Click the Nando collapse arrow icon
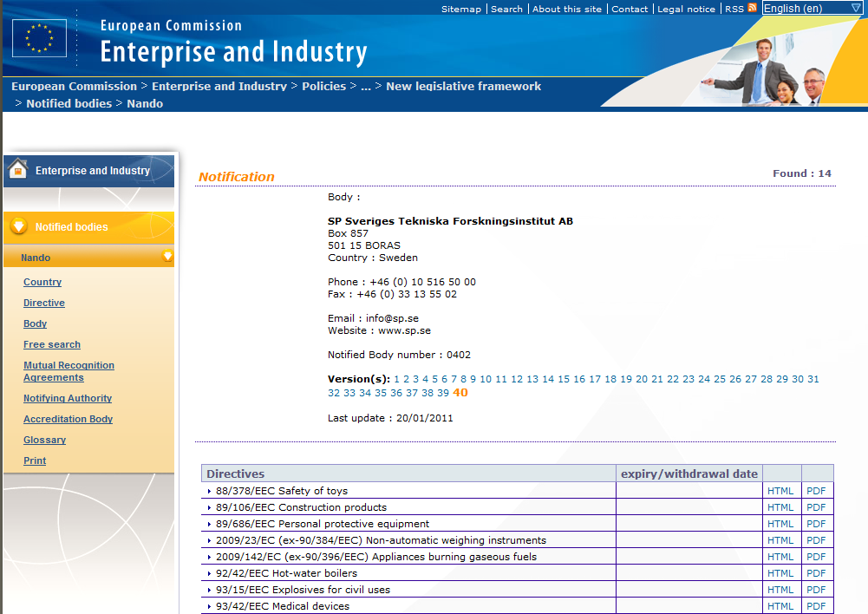This screenshot has width=868, height=614. coord(167,256)
